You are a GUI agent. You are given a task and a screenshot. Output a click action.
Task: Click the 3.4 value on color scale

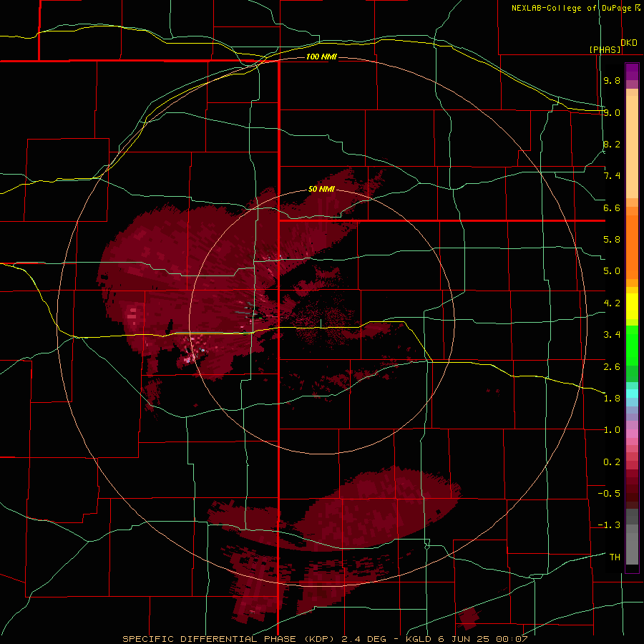pyautogui.click(x=612, y=335)
